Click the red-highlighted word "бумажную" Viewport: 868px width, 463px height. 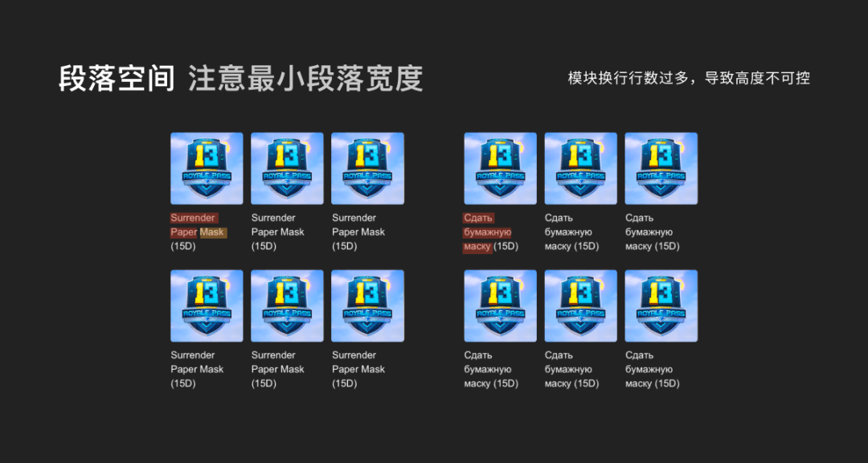[x=487, y=232]
